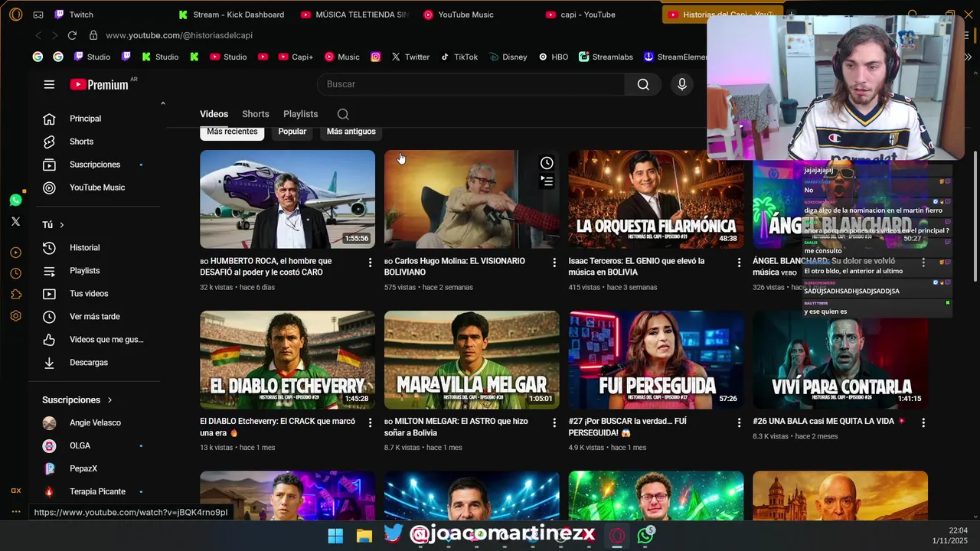The width and height of the screenshot is (980, 551).
Task: Open Windows Start button on taskbar
Action: click(x=335, y=536)
